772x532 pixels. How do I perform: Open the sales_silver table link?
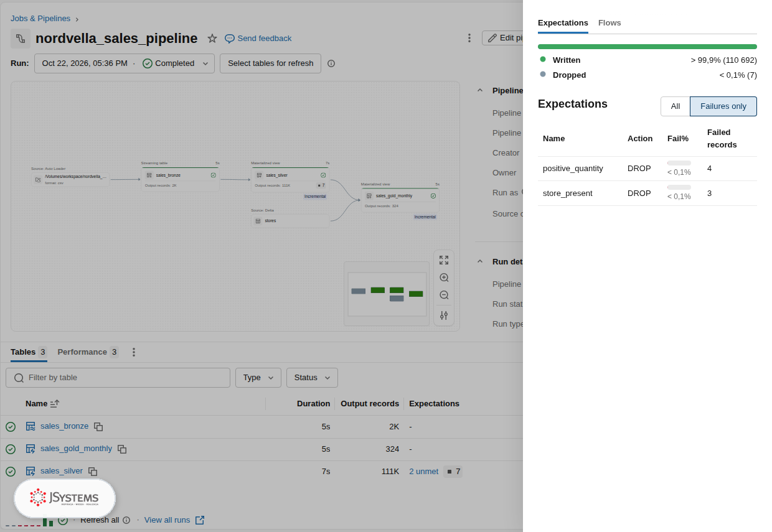[62, 471]
